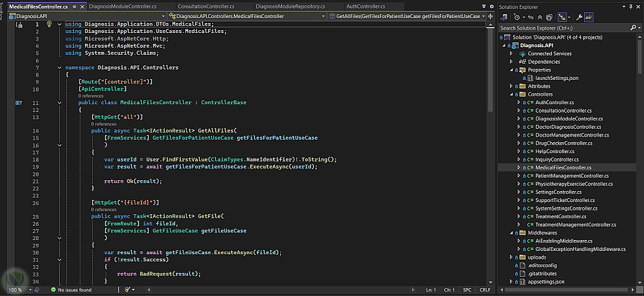
Task: Collapse the GetAllFiles method body
Action: coord(59,145)
